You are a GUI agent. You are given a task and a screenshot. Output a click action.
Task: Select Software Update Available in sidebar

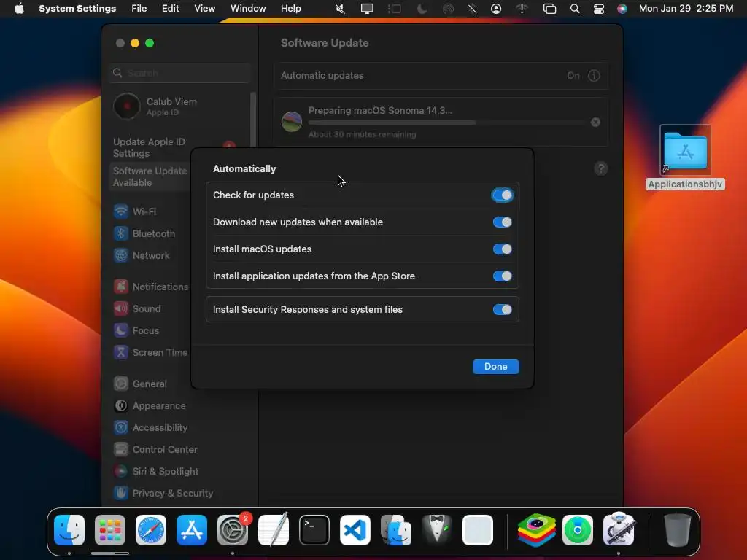coord(150,176)
